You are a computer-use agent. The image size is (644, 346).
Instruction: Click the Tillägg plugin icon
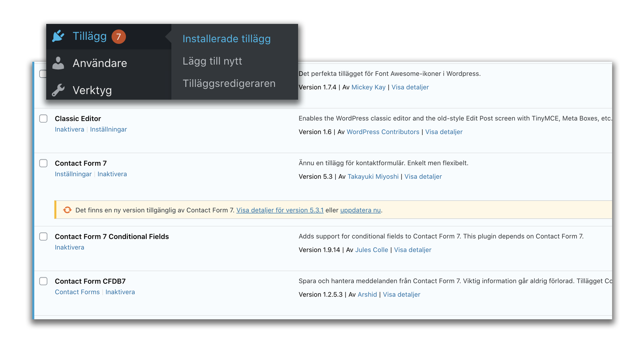pos(58,36)
